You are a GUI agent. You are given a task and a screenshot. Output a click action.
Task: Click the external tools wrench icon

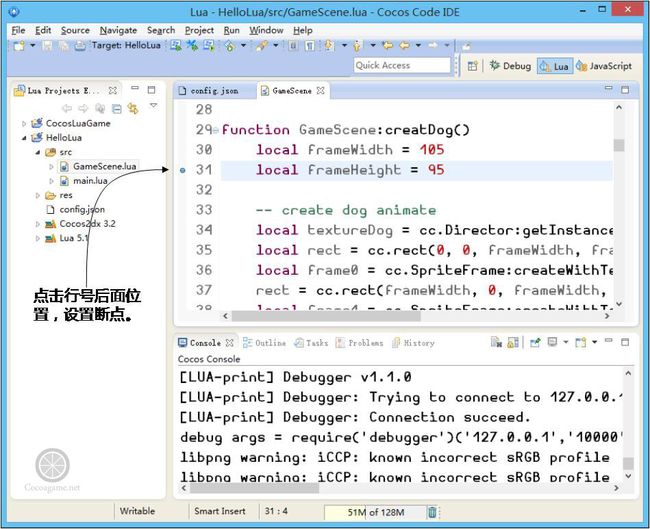[x=262, y=45]
